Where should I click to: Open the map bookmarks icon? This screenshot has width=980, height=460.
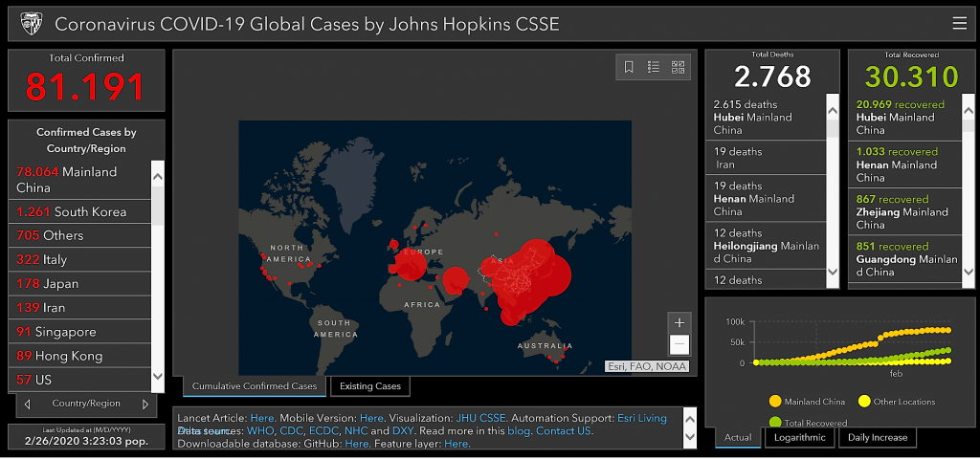pyautogui.click(x=629, y=67)
